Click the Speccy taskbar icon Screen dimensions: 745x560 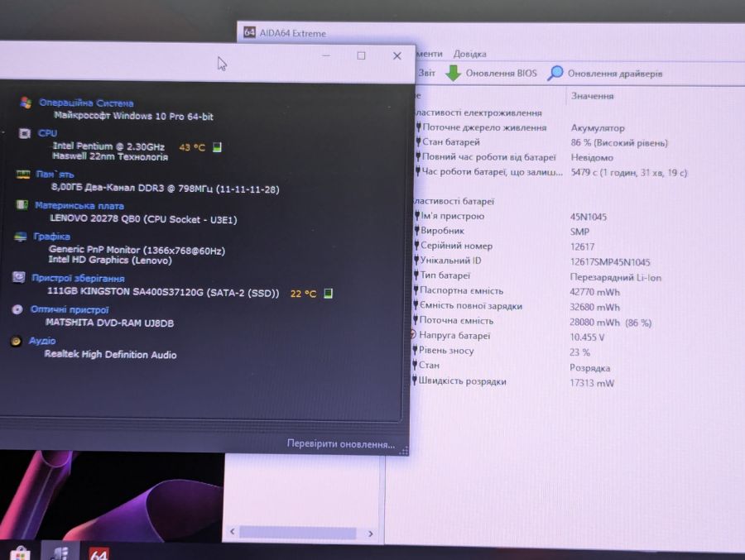[60, 553]
